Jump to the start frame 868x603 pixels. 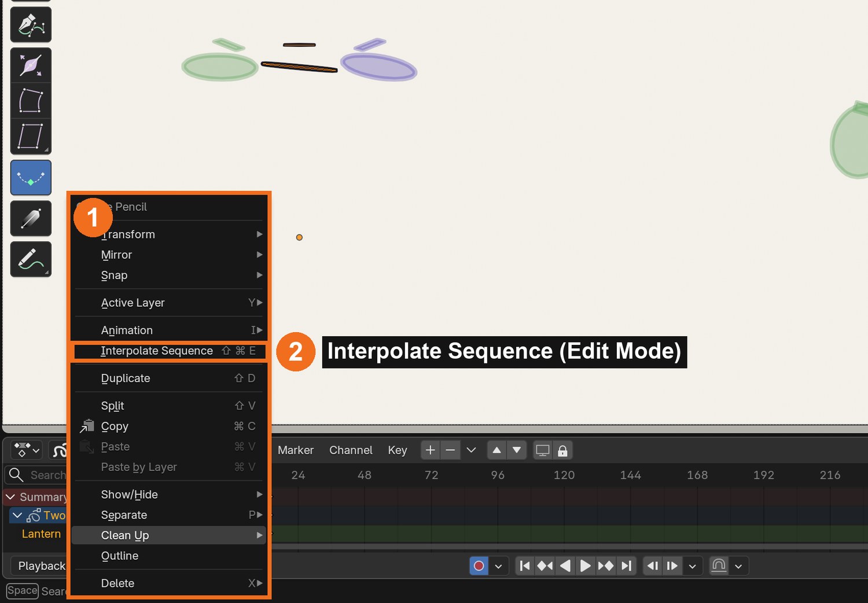(525, 565)
